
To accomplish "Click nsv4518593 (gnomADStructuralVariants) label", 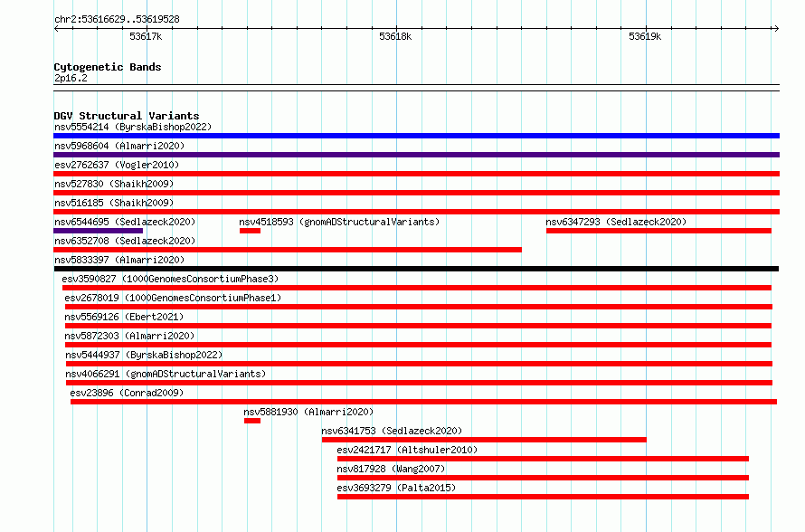I will click(339, 222).
